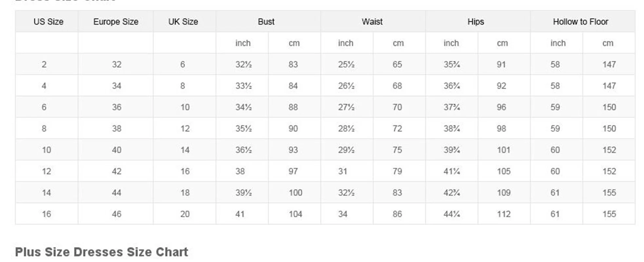The width and height of the screenshot is (644, 262).
Task: Click the Plus Size Dresses Size Chart heading
Action: [102, 252]
